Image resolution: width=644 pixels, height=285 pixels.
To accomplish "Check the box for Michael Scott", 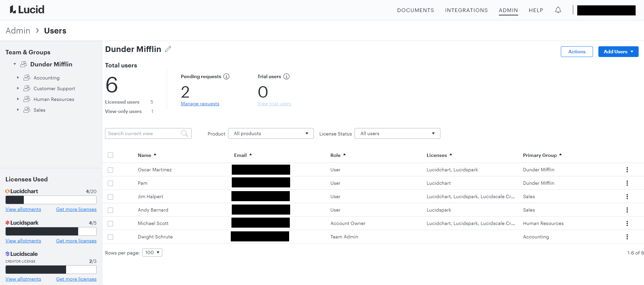I will (110, 224).
